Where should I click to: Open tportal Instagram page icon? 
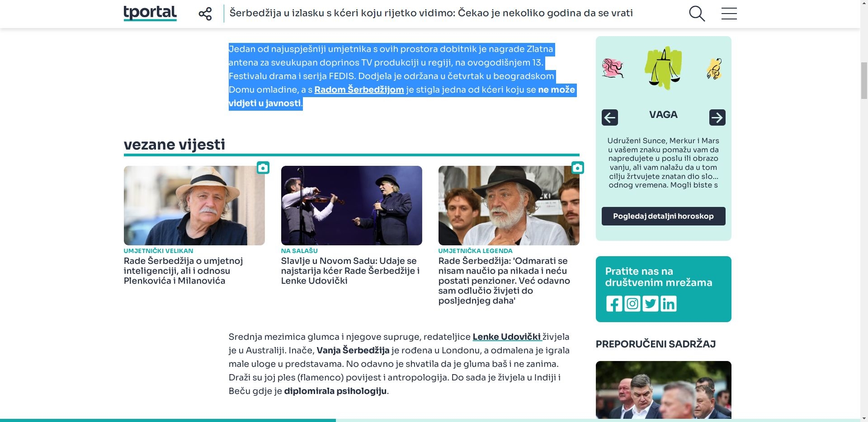coord(632,304)
